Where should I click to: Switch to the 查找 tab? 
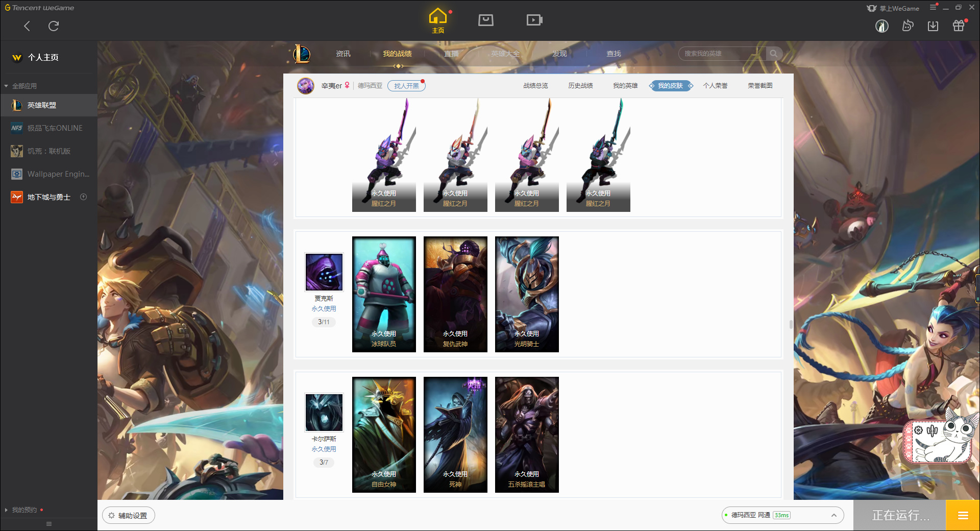(x=614, y=54)
